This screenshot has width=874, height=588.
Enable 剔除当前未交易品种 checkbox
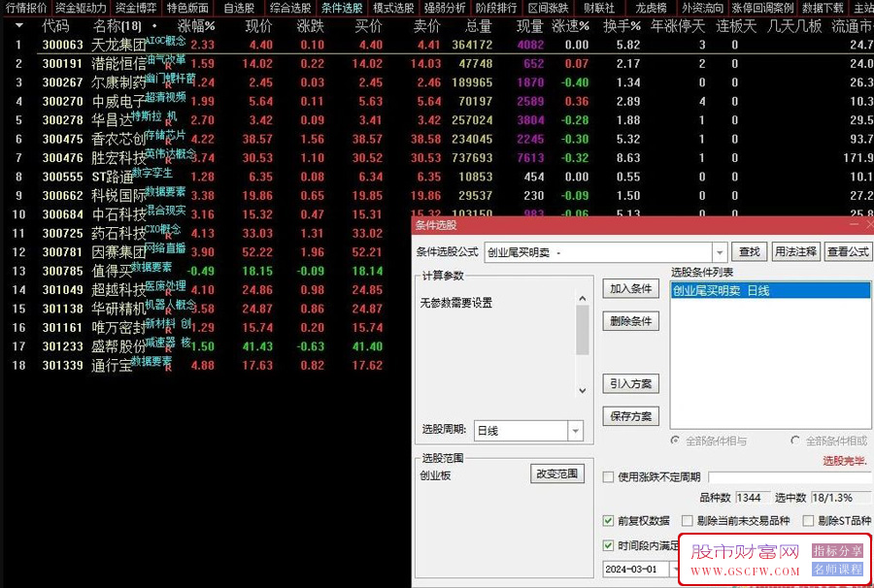pos(688,521)
